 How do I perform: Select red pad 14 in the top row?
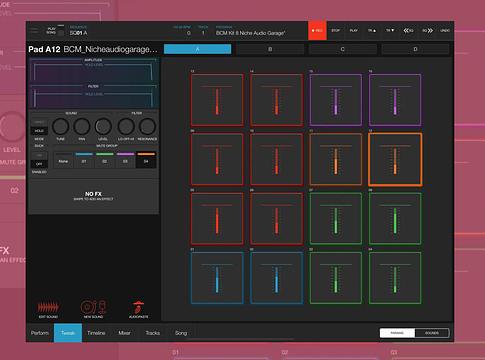point(276,100)
